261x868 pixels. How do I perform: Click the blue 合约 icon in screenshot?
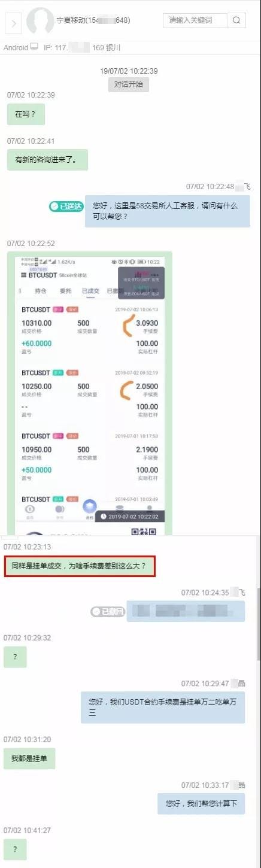[90, 507]
